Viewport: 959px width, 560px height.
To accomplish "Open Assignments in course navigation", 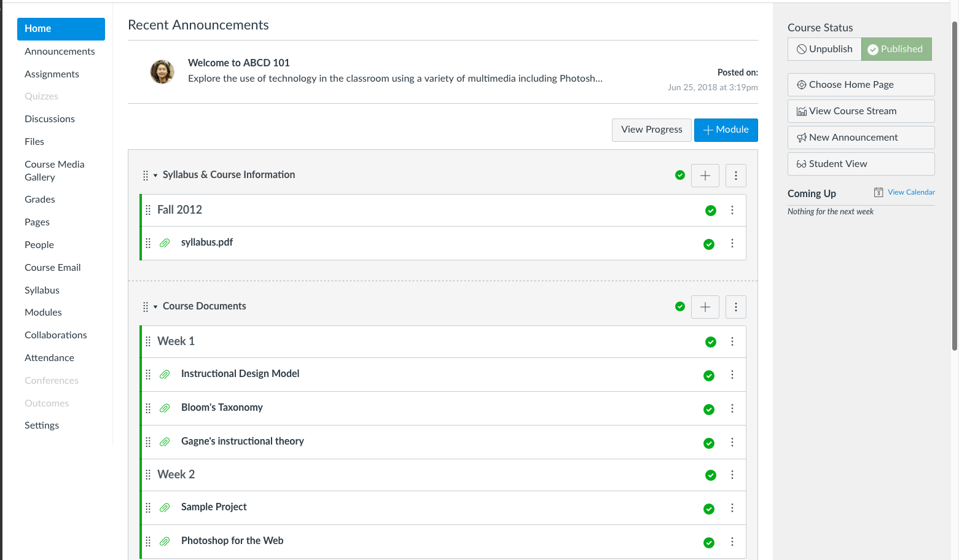I will [52, 74].
